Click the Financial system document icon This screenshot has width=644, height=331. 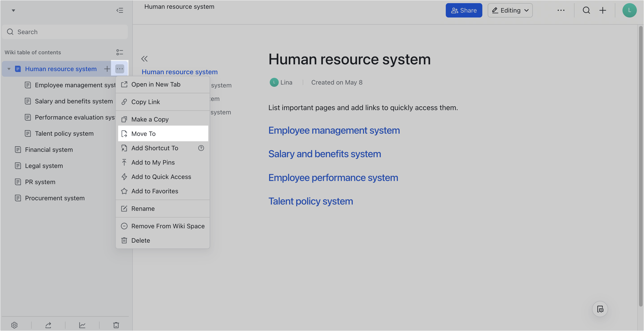click(x=18, y=150)
